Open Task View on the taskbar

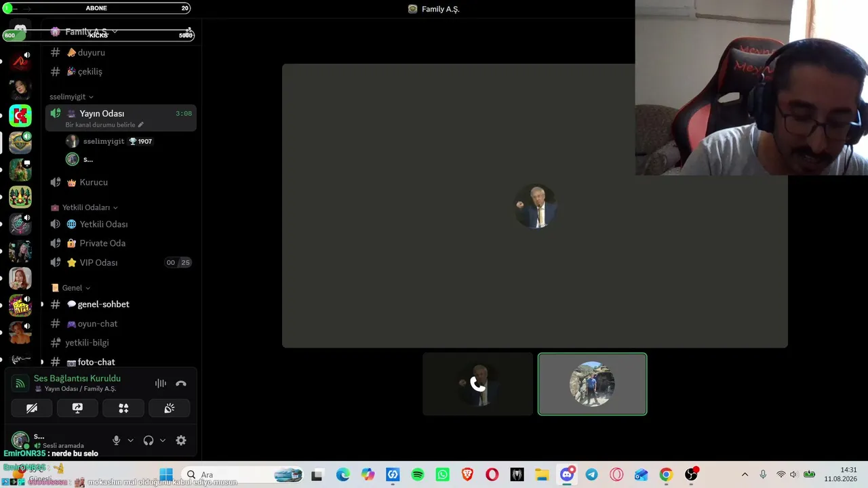[317, 475]
